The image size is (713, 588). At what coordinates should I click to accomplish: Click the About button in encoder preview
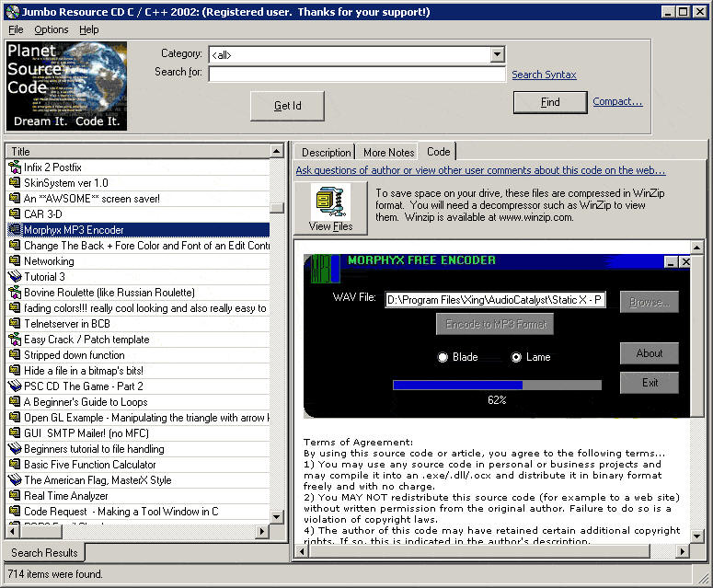650,352
